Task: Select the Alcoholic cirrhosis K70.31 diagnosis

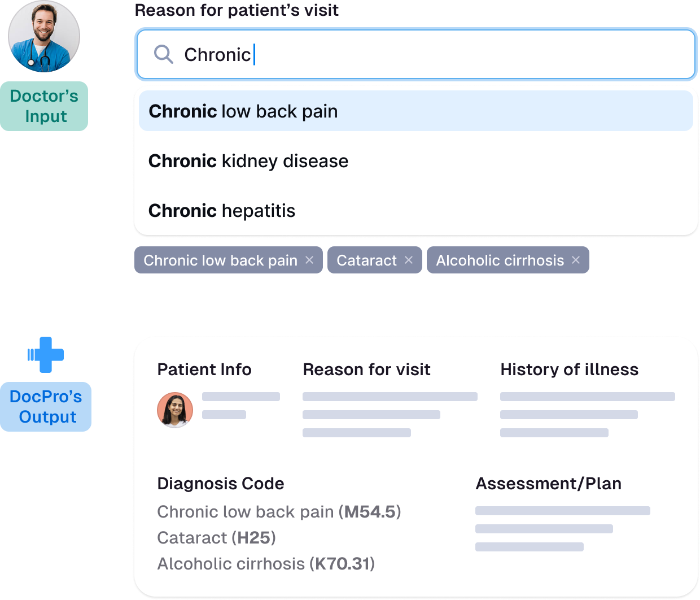Action: [266, 564]
